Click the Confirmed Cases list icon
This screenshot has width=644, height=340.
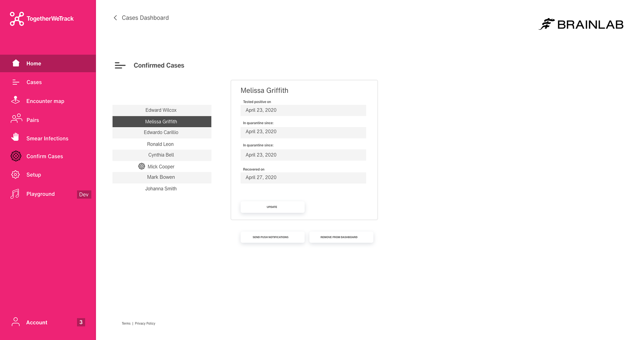click(x=120, y=66)
